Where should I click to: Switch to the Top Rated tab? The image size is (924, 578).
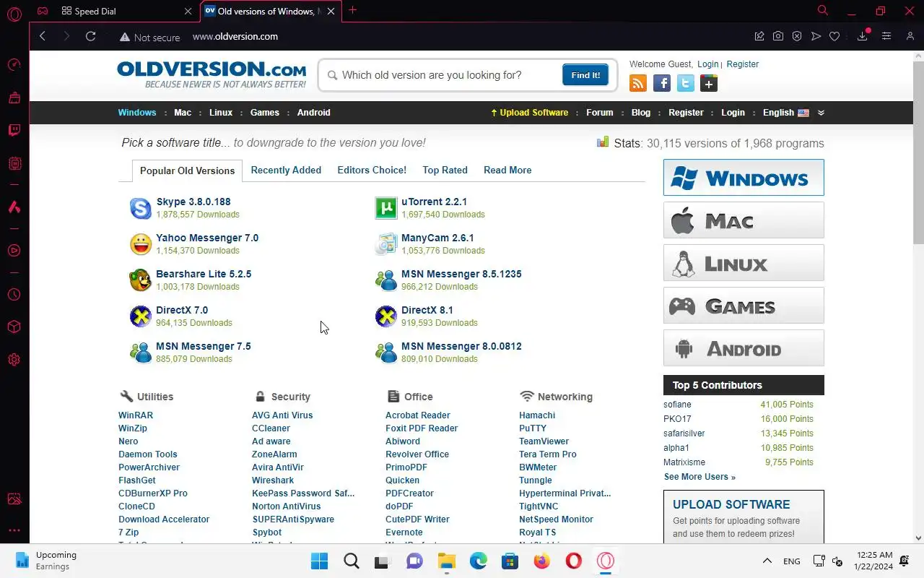(445, 170)
